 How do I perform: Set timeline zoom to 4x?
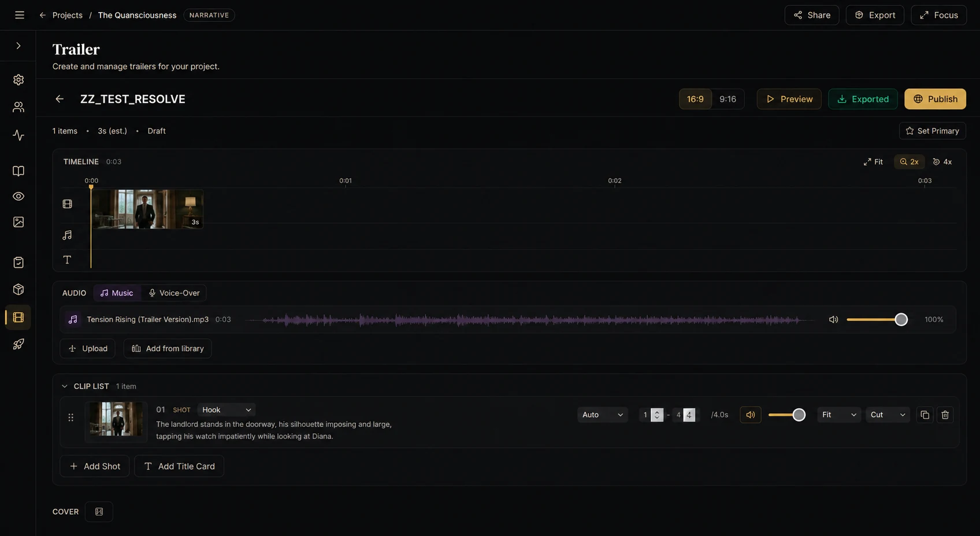942,162
